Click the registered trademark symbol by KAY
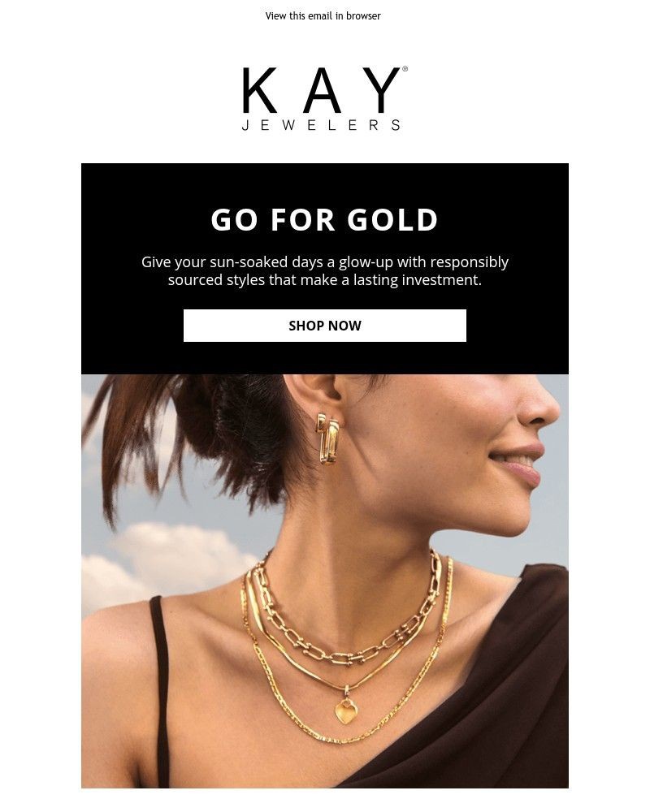Image resolution: width=650 pixels, height=812 pixels. [405, 69]
